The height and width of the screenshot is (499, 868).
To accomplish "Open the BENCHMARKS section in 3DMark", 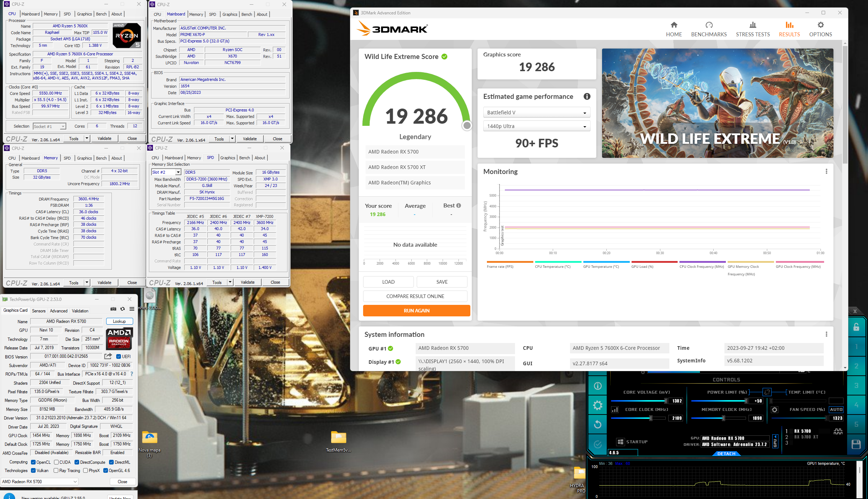I will [709, 29].
